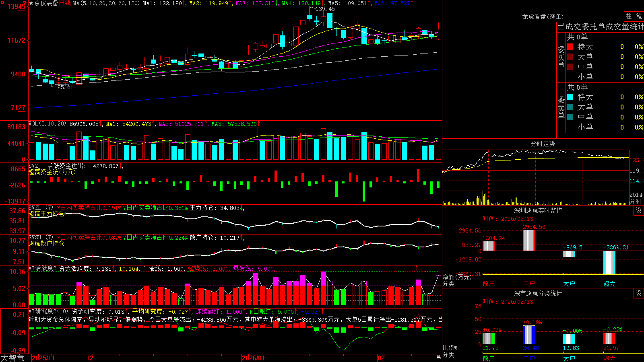The height and width of the screenshot is (362, 644).
Task: Click the cyan 特大 sell-order swatch
Action: [x=570, y=97]
